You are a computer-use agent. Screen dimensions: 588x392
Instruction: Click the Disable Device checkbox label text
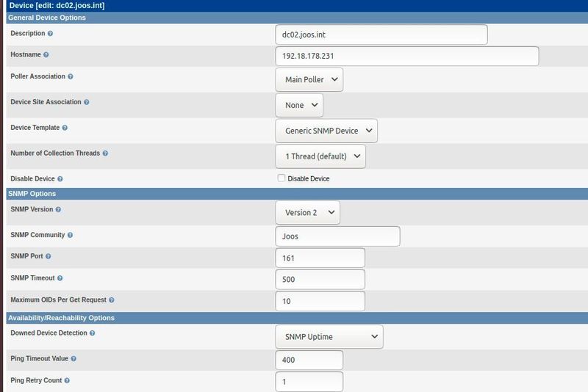pyautogui.click(x=308, y=179)
